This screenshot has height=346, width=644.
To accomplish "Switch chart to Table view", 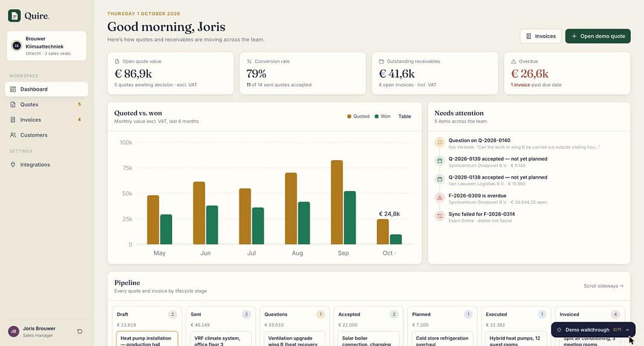I will click(405, 116).
